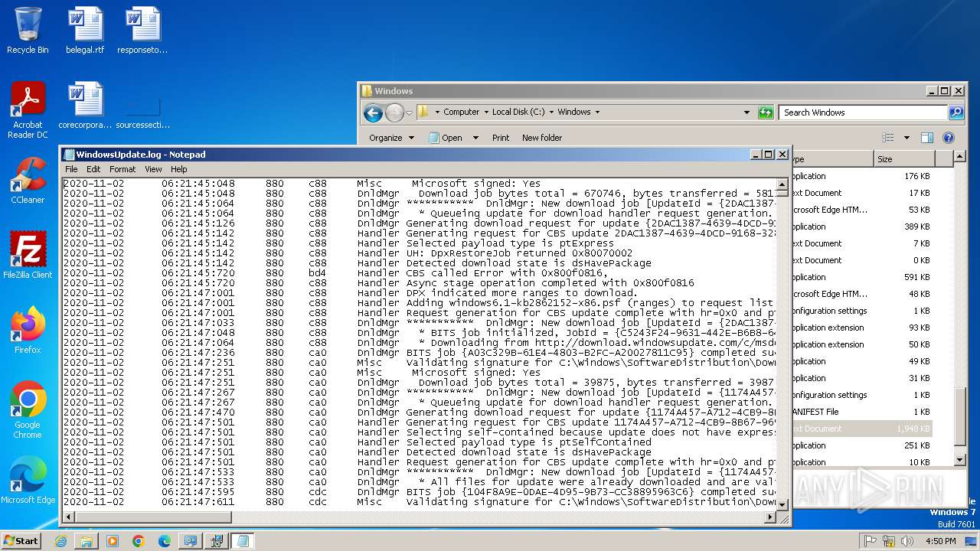Click the volume speaker tray icon
This screenshot has width=980, height=551.
click(x=906, y=541)
